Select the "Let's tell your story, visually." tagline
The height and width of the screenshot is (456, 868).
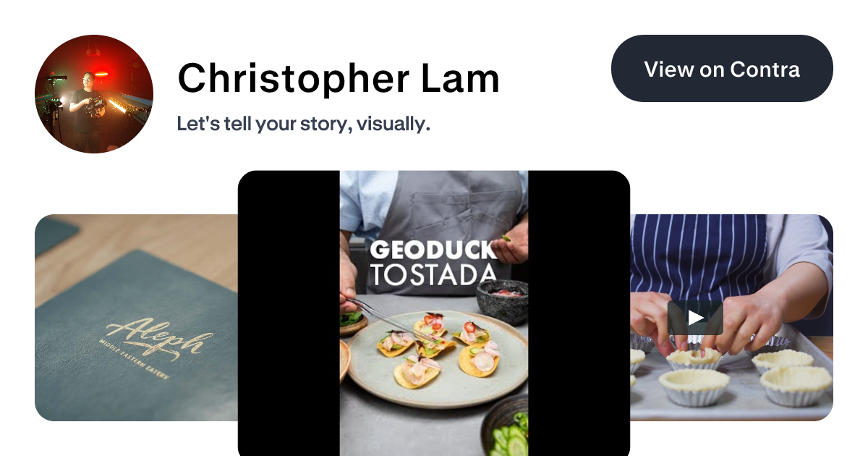[x=304, y=124]
